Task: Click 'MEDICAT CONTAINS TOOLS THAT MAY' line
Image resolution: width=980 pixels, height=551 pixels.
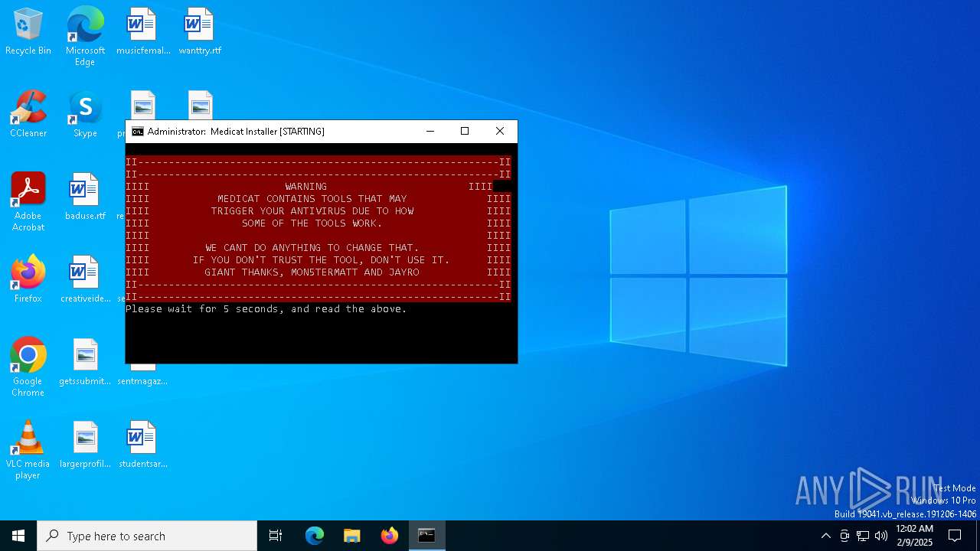Action: 312,199
